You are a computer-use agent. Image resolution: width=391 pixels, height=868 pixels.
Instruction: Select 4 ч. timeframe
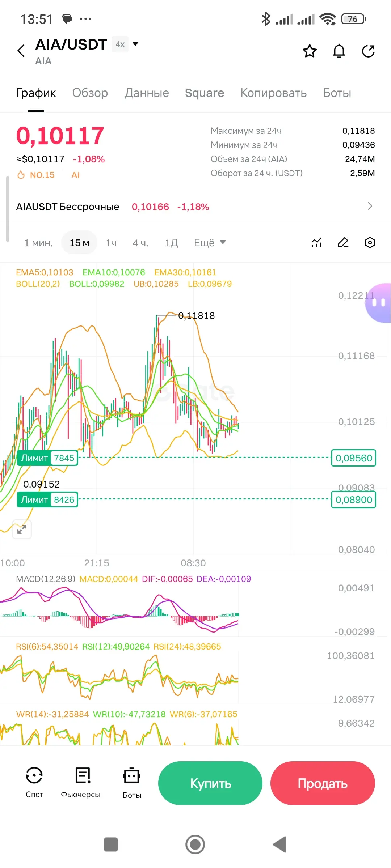coord(140,243)
